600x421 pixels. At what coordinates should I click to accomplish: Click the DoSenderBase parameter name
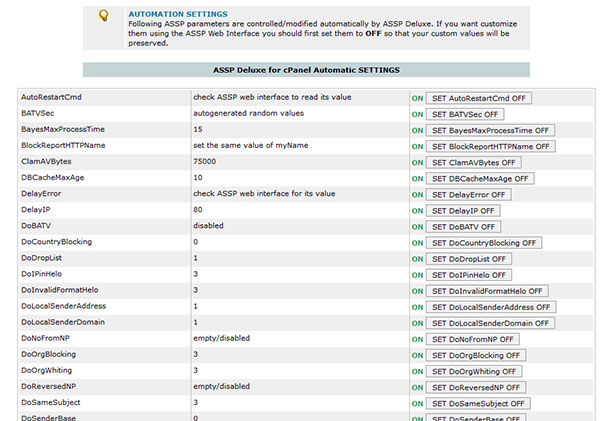49,418
